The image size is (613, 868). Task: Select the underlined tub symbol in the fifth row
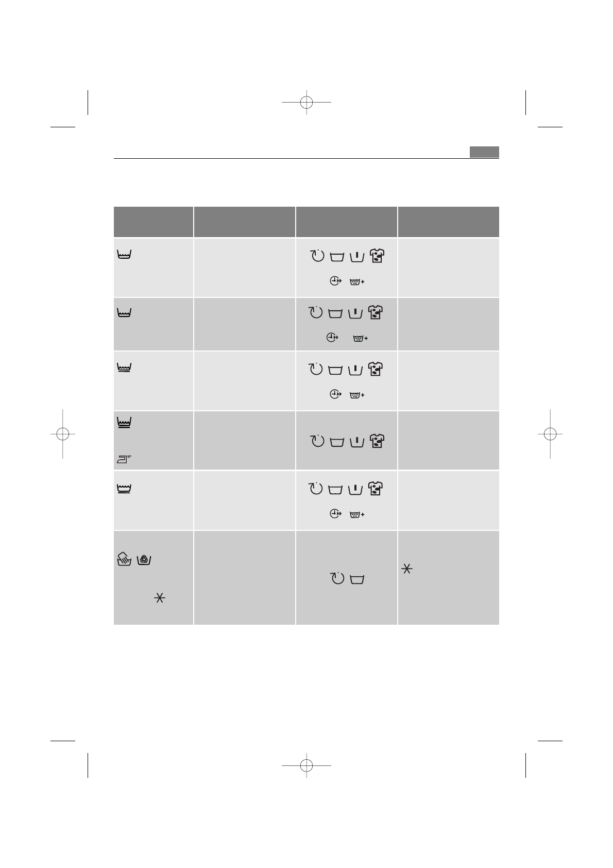pos(125,489)
